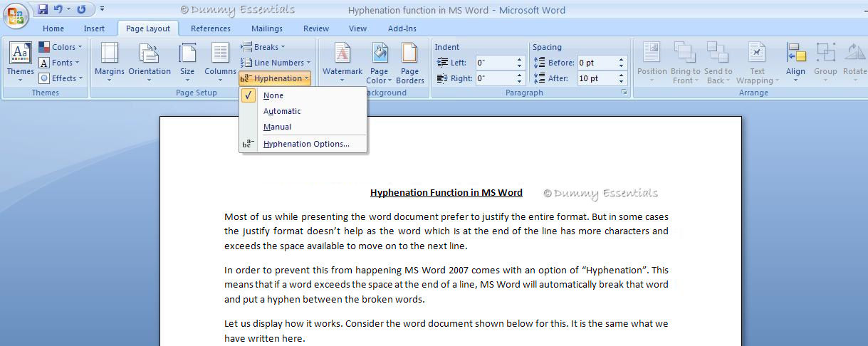Open Group objects menu
Viewport: 868px width, 346px height.
tap(825, 63)
